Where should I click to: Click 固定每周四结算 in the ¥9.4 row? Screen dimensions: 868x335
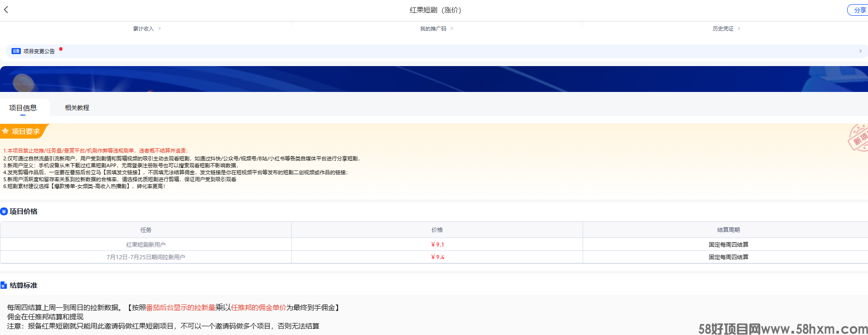(x=728, y=257)
